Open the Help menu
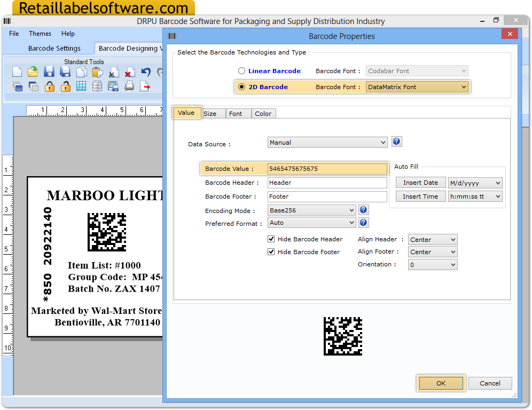 pos(68,34)
